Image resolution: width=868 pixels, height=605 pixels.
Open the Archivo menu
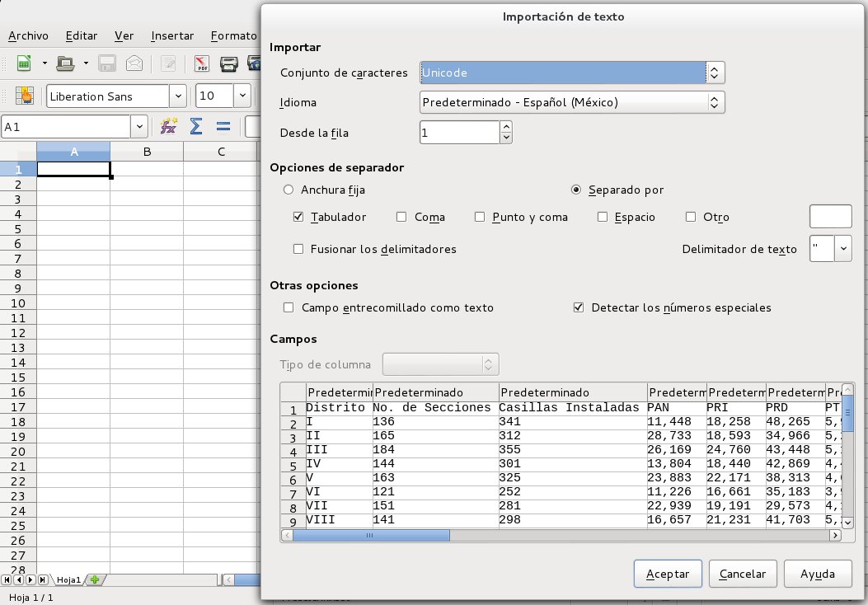point(28,35)
